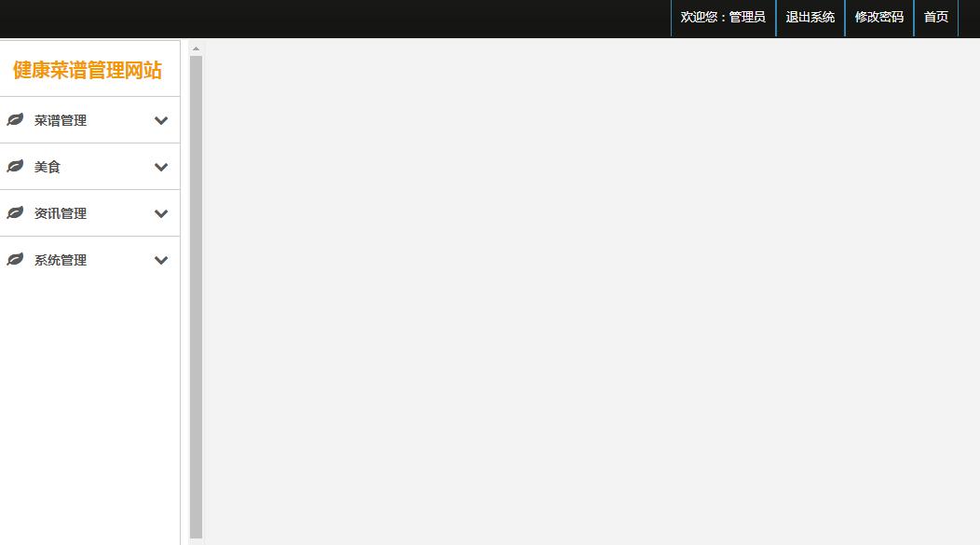Click the leaf icon beside 系统管理
The width and height of the screenshot is (980, 545).
coord(15,259)
